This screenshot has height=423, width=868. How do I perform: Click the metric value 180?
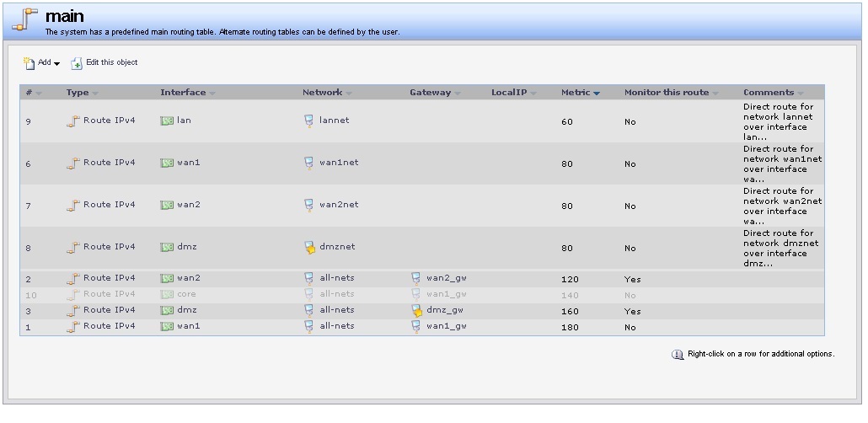(x=570, y=328)
